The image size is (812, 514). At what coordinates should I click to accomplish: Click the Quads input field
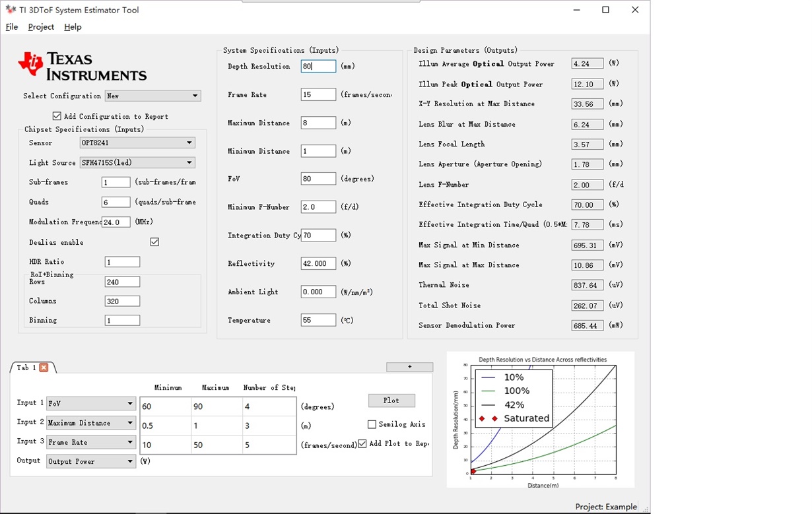tap(116, 202)
